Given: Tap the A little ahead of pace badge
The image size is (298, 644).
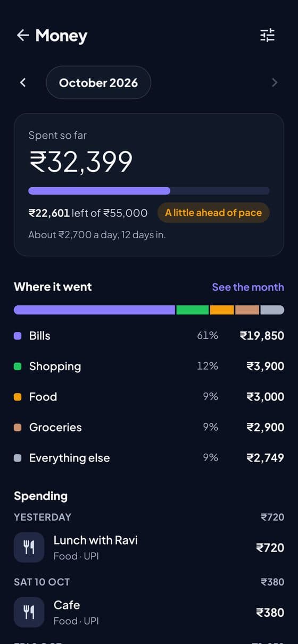Looking at the screenshot, I should [x=213, y=213].
